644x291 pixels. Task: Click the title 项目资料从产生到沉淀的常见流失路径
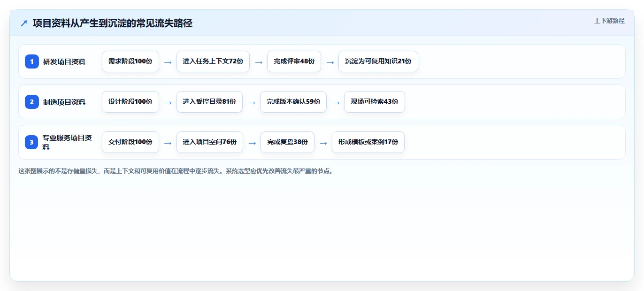coord(113,23)
